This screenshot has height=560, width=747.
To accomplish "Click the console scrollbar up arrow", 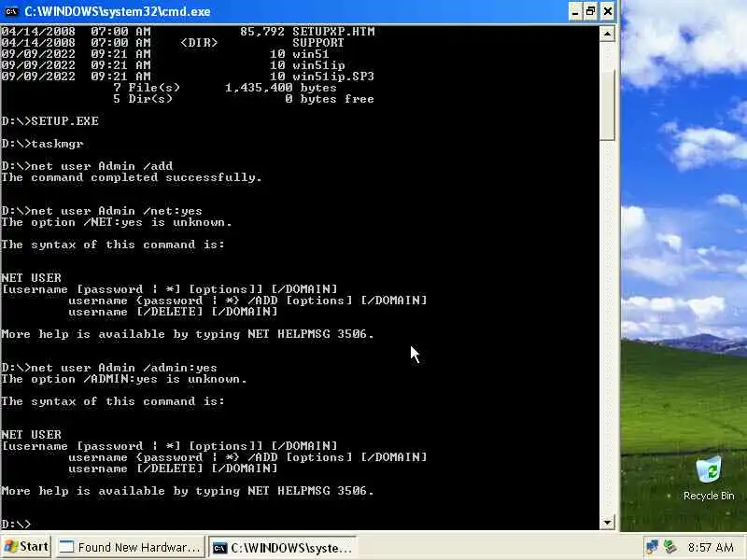I will [x=607, y=34].
